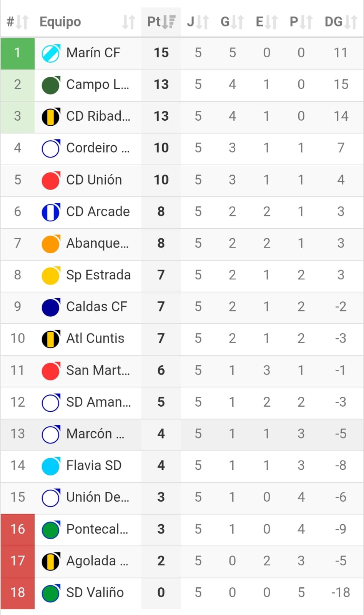Sort table by Pt points column
364x615 pixels.
pos(161,22)
